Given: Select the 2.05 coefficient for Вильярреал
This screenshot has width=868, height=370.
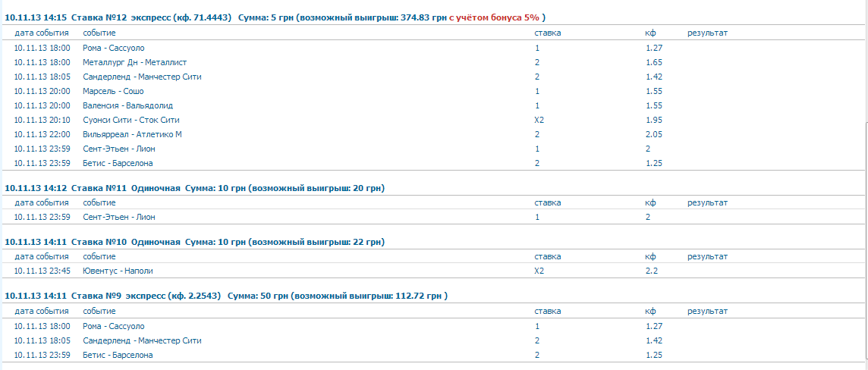Looking at the screenshot, I should (654, 134).
